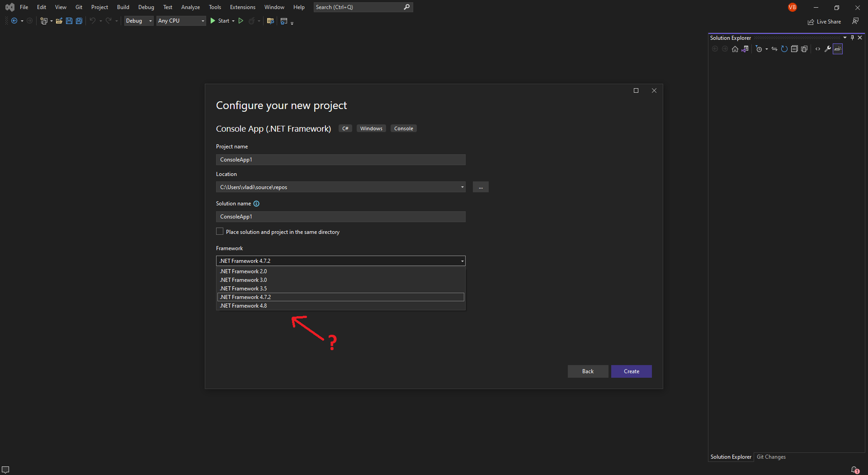Click Solution name info icon
868x475 pixels.
[256, 204]
